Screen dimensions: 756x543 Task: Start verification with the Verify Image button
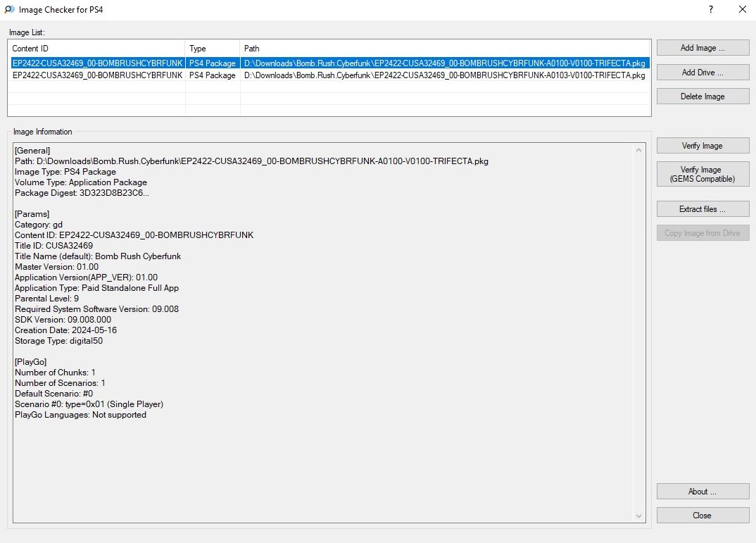point(703,146)
